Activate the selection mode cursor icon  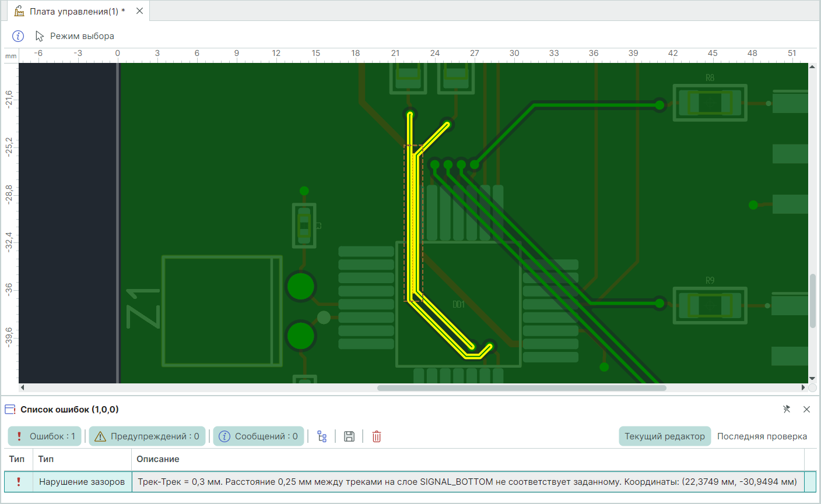point(40,36)
